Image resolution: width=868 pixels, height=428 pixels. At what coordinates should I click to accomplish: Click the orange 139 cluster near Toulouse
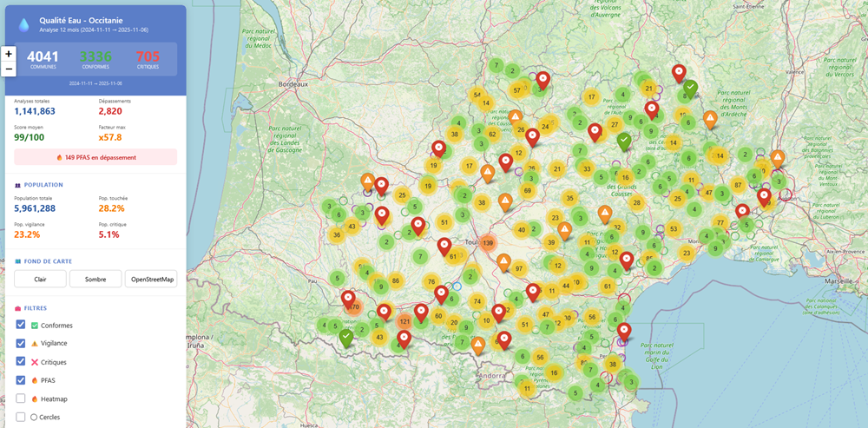tap(488, 243)
